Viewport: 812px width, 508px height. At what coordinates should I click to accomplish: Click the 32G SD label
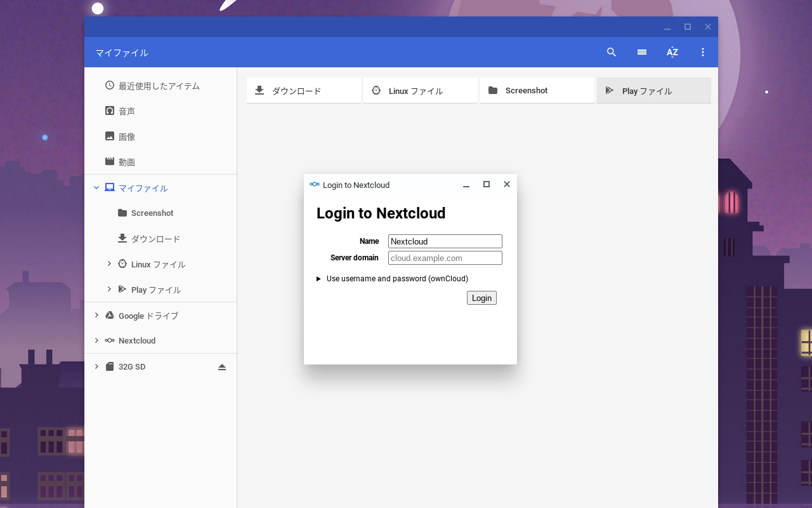pyautogui.click(x=132, y=367)
